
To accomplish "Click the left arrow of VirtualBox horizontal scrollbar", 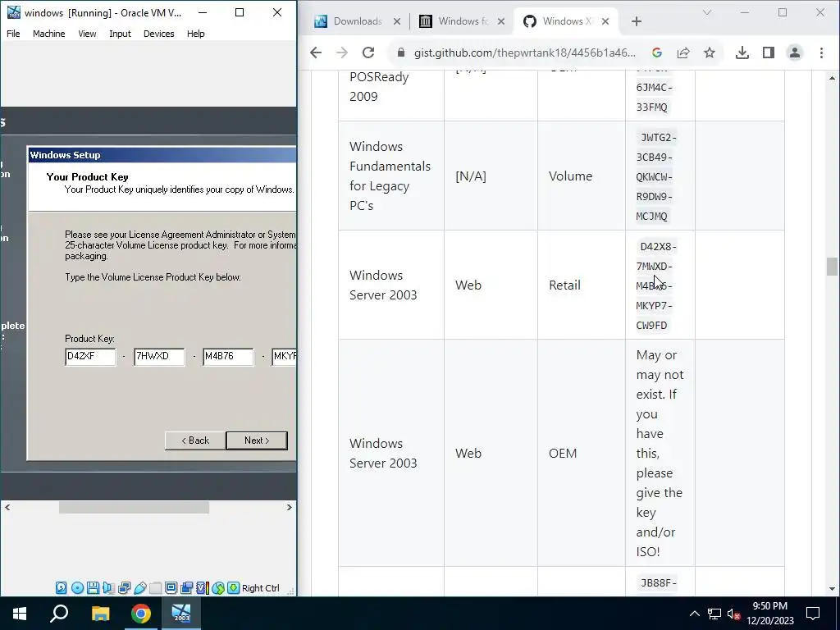I will coord(7,507).
